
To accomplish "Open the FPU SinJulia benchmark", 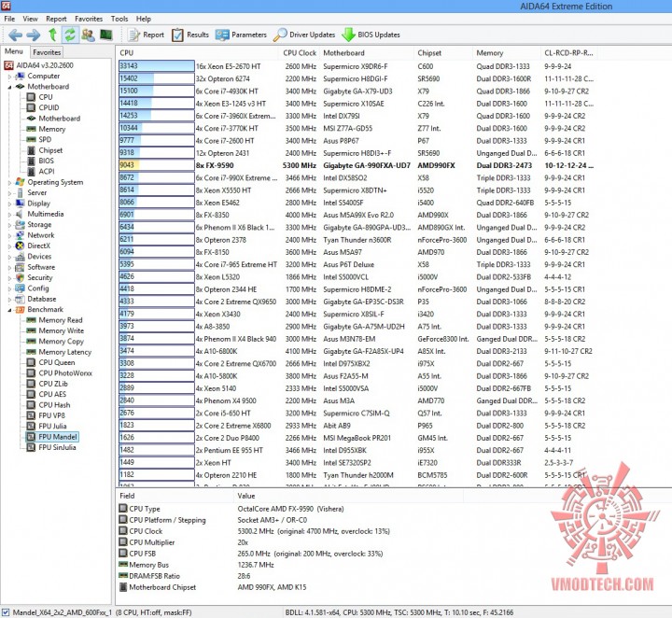I will pos(57,447).
